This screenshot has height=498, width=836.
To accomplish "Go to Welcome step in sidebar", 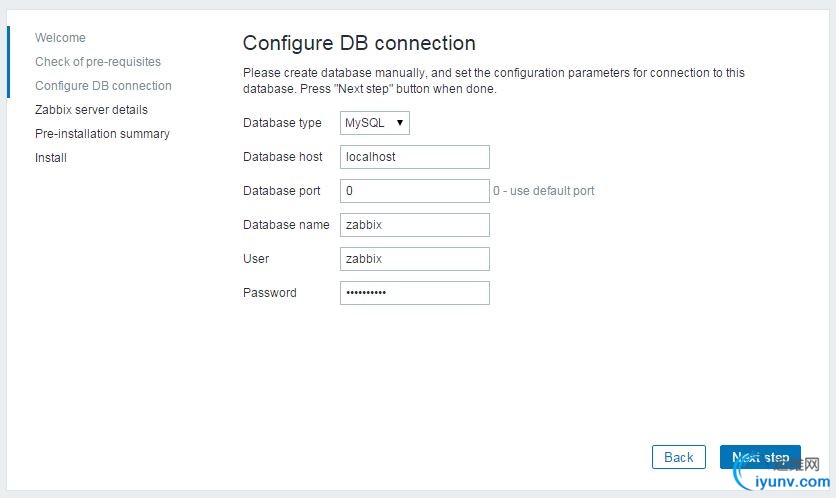I will [60, 38].
